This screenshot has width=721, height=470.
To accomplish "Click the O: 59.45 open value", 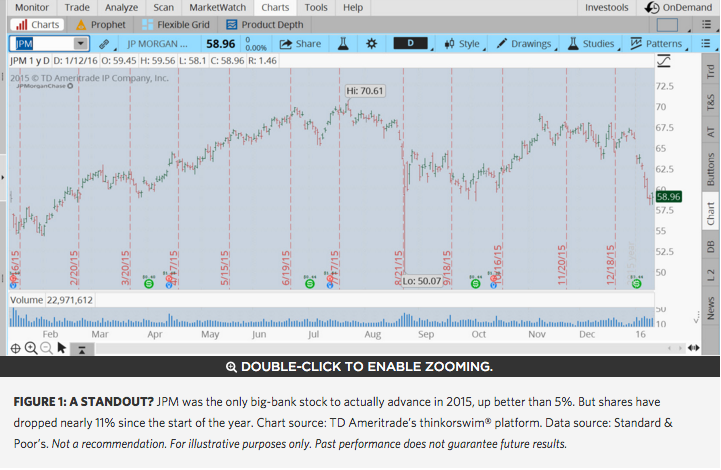I will tap(118, 61).
